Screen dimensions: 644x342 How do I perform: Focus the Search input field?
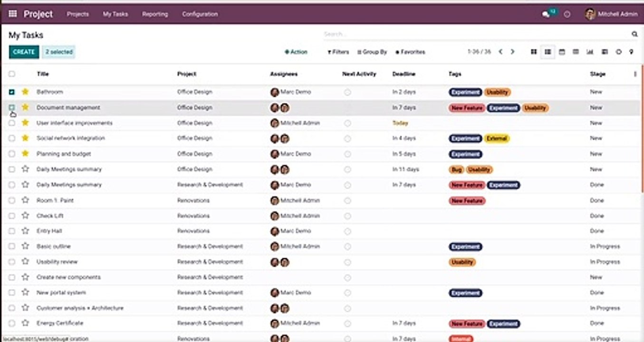point(475,34)
